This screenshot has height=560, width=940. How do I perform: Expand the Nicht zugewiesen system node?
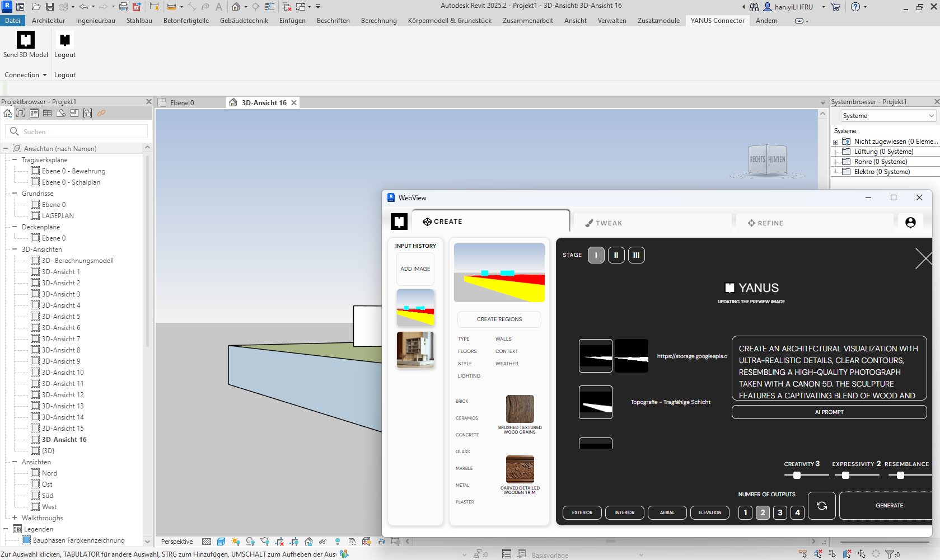836,142
